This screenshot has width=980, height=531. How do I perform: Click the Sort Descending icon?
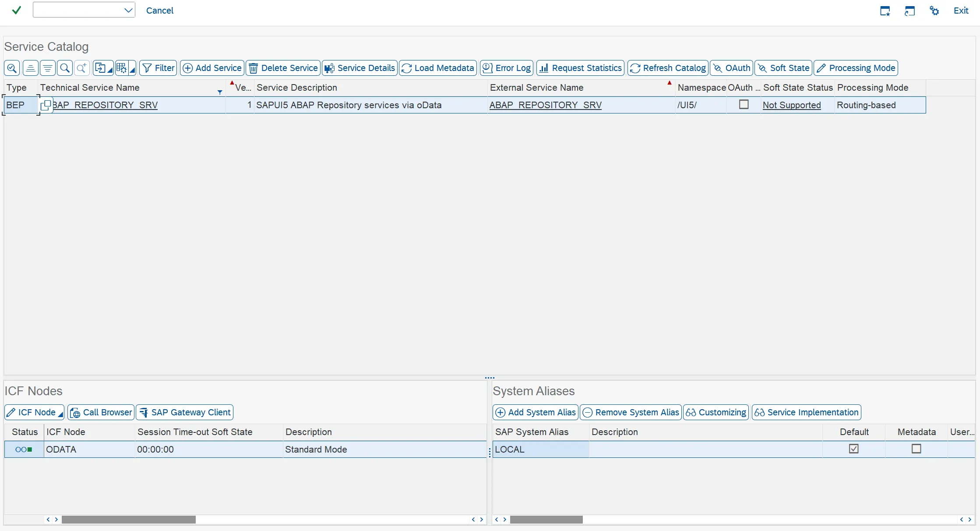pos(48,68)
